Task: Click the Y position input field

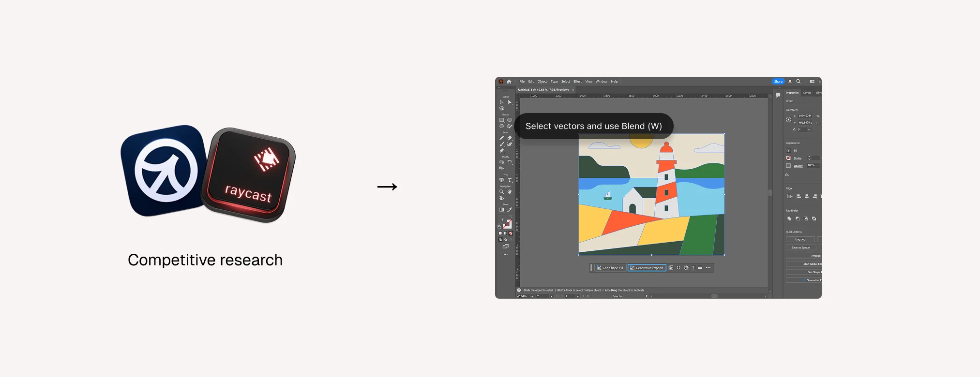Action: (x=805, y=123)
